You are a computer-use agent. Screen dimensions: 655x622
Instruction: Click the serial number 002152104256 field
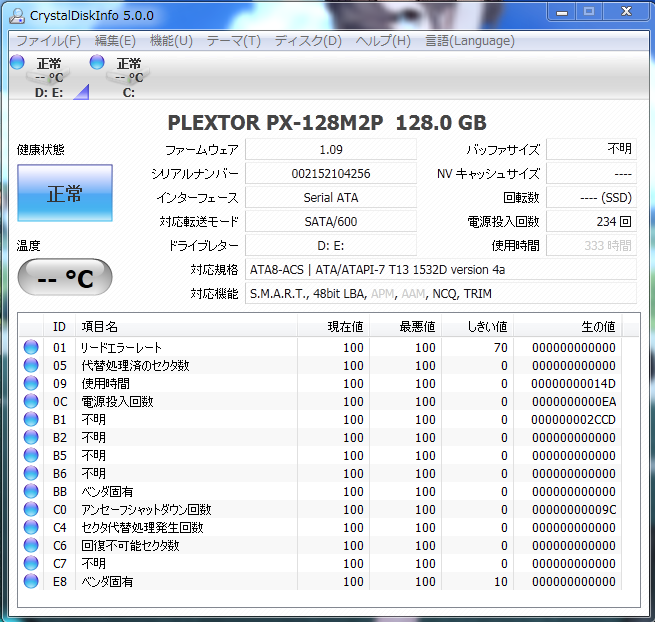[331, 173]
